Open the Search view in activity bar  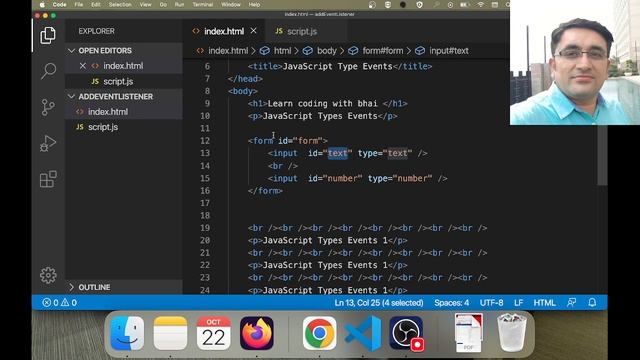click(x=48, y=71)
